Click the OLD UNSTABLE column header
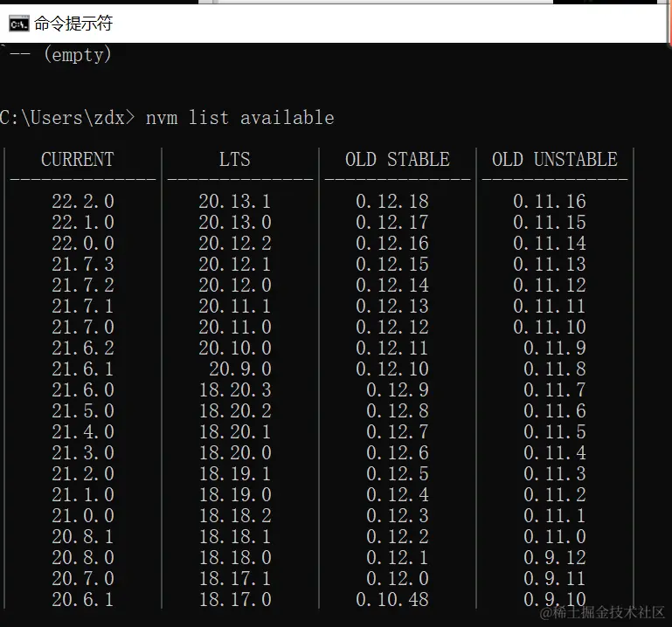 click(x=555, y=159)
